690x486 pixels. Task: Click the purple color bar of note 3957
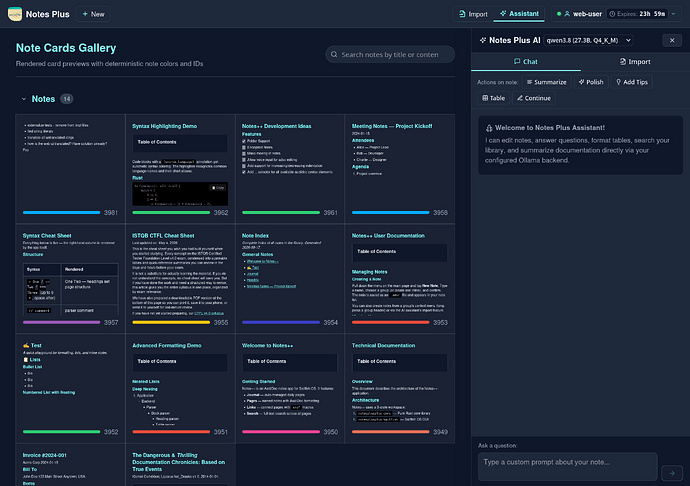tap(62, 322)
